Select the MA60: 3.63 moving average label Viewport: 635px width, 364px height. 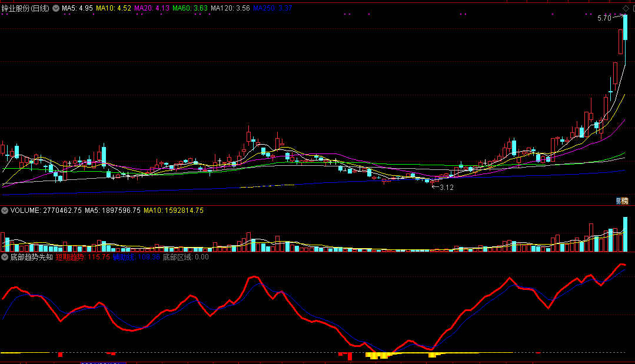190,8
